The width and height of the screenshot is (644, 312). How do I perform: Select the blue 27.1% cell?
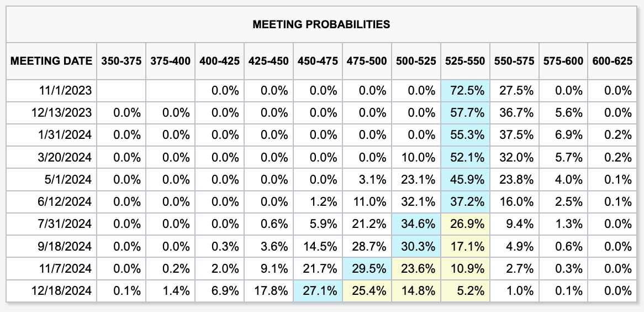(x=318, y=291)
